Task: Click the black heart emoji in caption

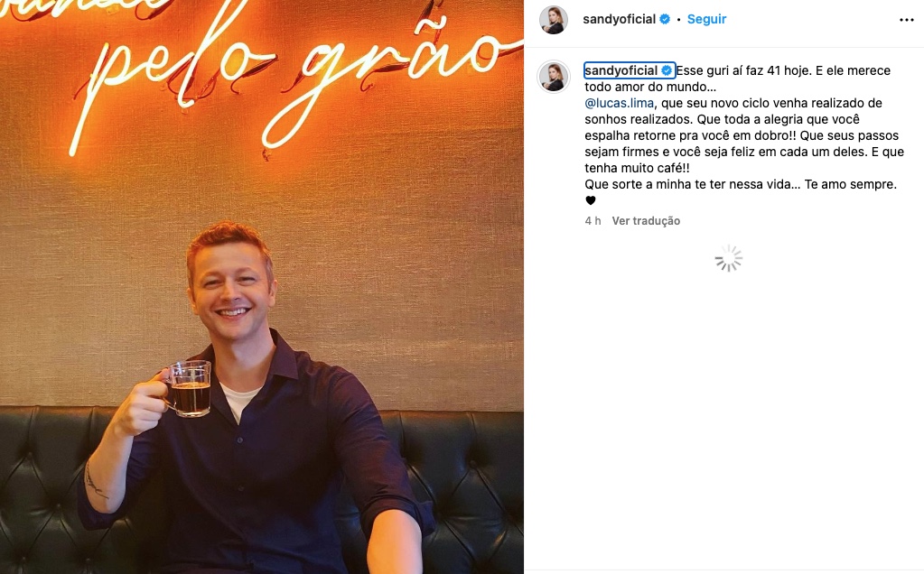Action: (x=591, y=200)
